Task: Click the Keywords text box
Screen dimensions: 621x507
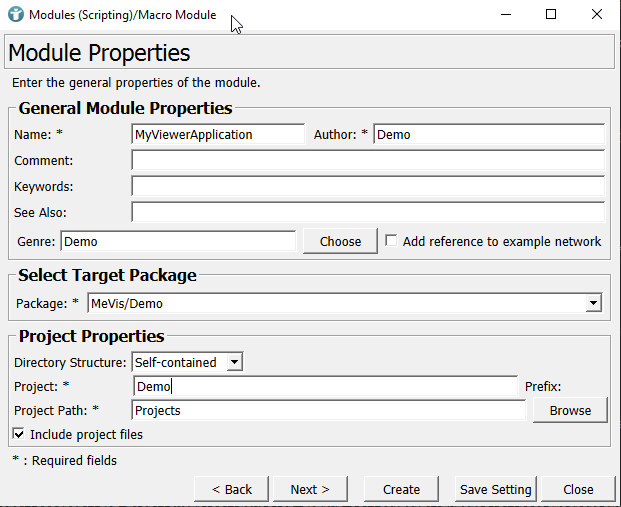Action: tap(367, 186)
